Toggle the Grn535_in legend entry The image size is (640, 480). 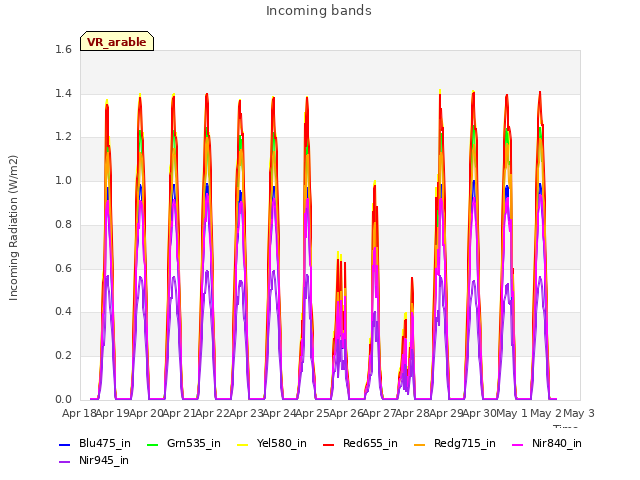184,444
